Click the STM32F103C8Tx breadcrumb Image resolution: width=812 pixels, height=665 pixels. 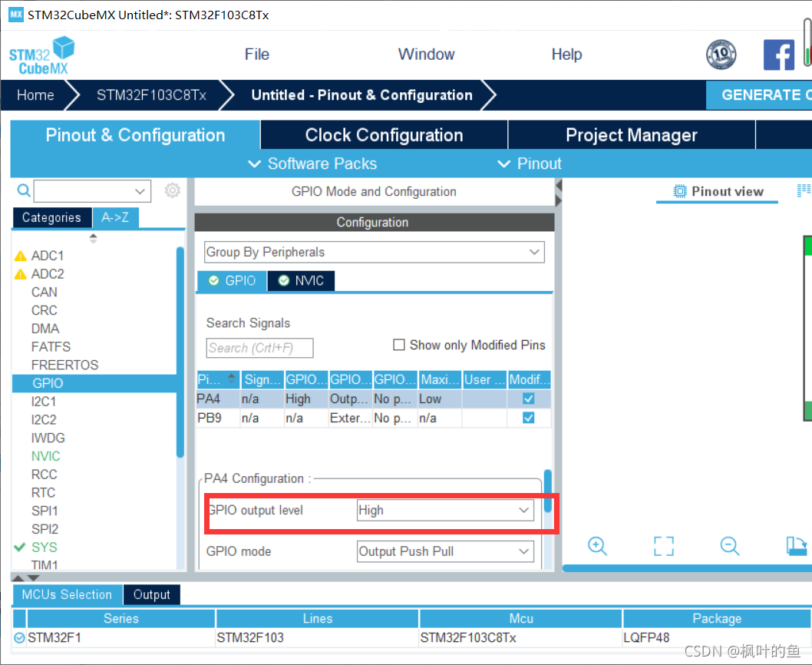pyautogui.click(x=151, y=95)
